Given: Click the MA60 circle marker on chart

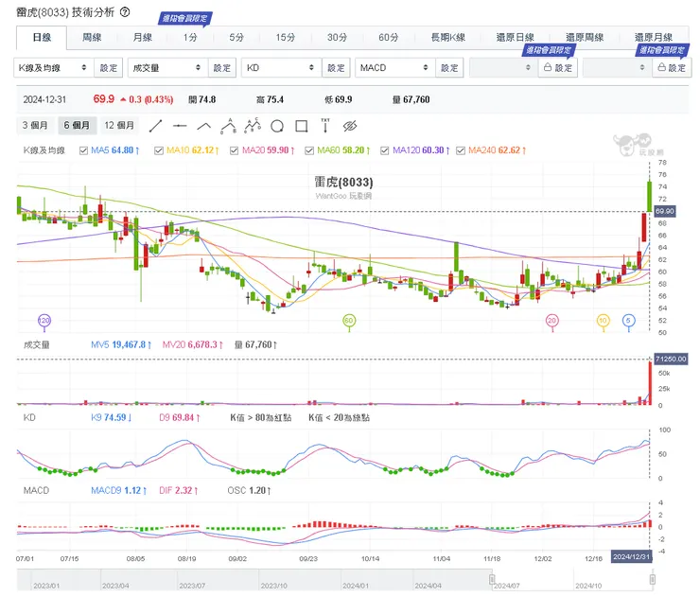Looking at the screenshot, I should [349, 320].
